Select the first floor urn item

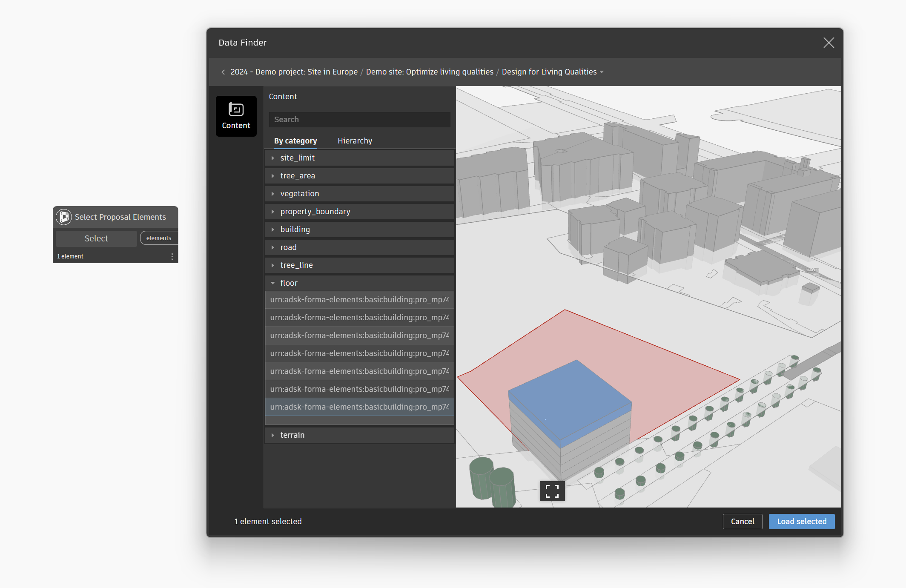(359, 300)
